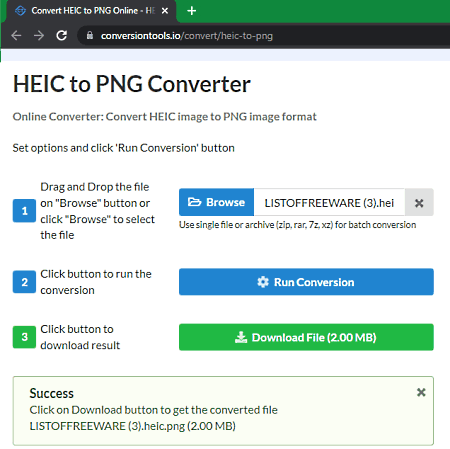Click the step 2 number badge
This screenshot has width=450, height=449.
coord(24,282)
